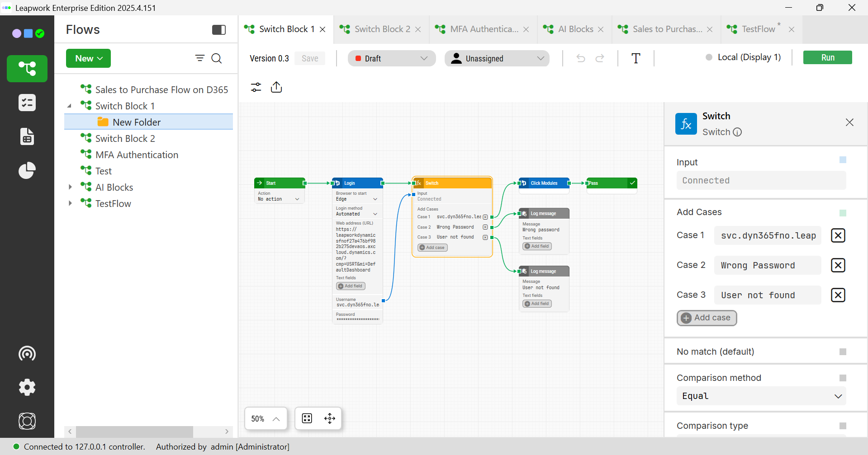The image size is (868, 455).
Task: Toggle the Flows side panel collapse
Action: pos(219,30)
